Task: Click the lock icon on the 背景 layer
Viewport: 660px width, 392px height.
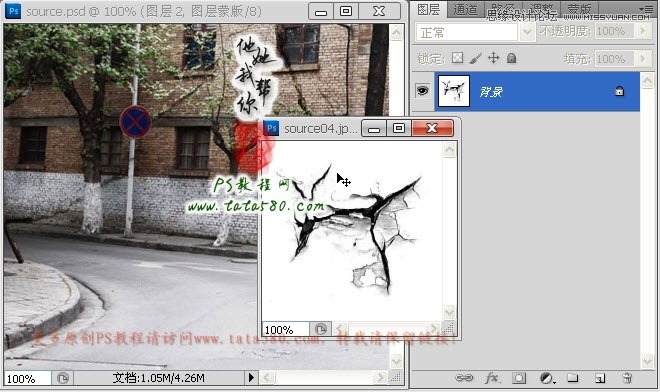Action: click(619, 91)
